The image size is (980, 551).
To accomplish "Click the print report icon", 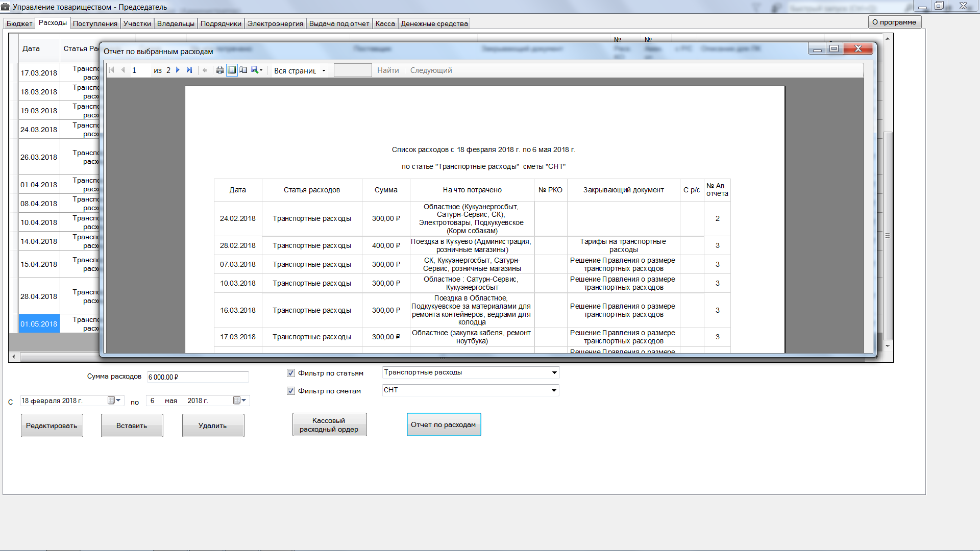I will click(219, 70).
